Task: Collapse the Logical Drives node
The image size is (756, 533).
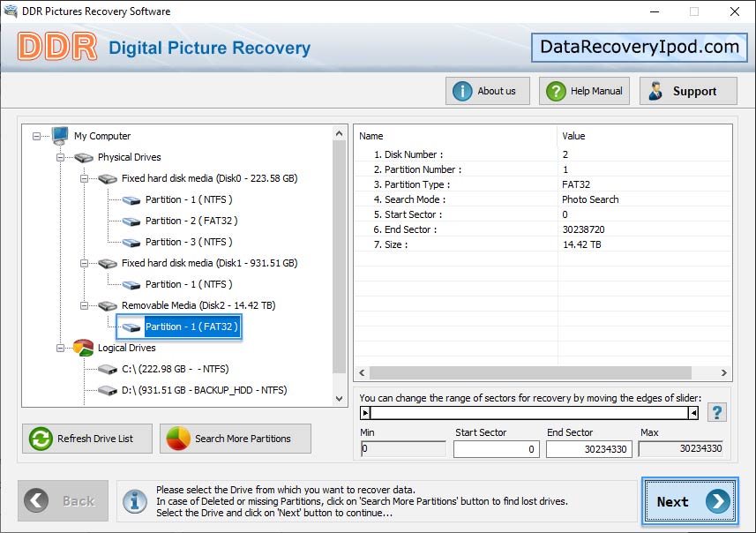Action: click(60, 348)
